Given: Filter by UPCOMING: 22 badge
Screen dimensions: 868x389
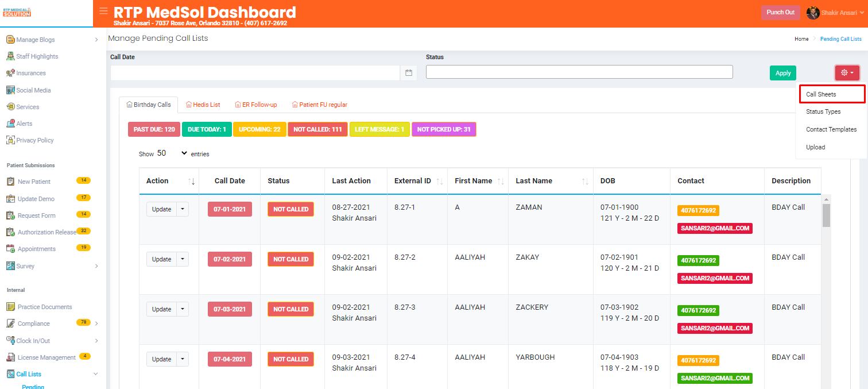Looking at the screenshot, I should 259,129.
